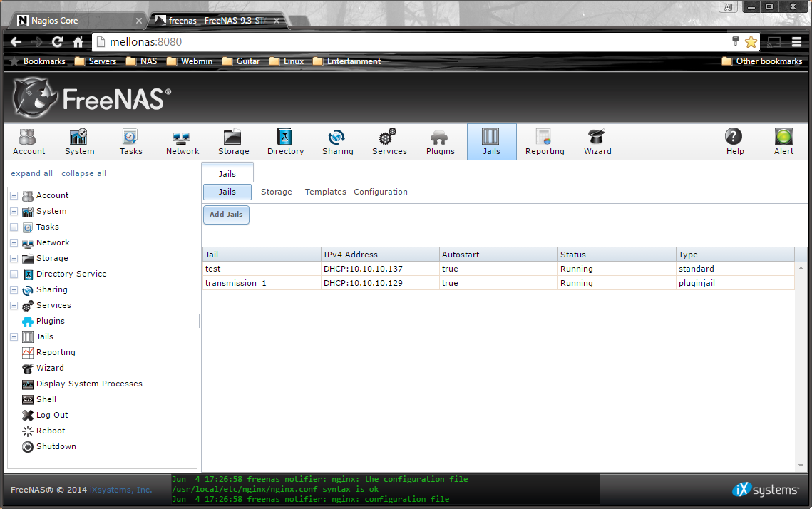Image resolution: width=812 pixels, height=509 pixels.
Task: Open the Plugins toolbar icon
Action: 440,142
